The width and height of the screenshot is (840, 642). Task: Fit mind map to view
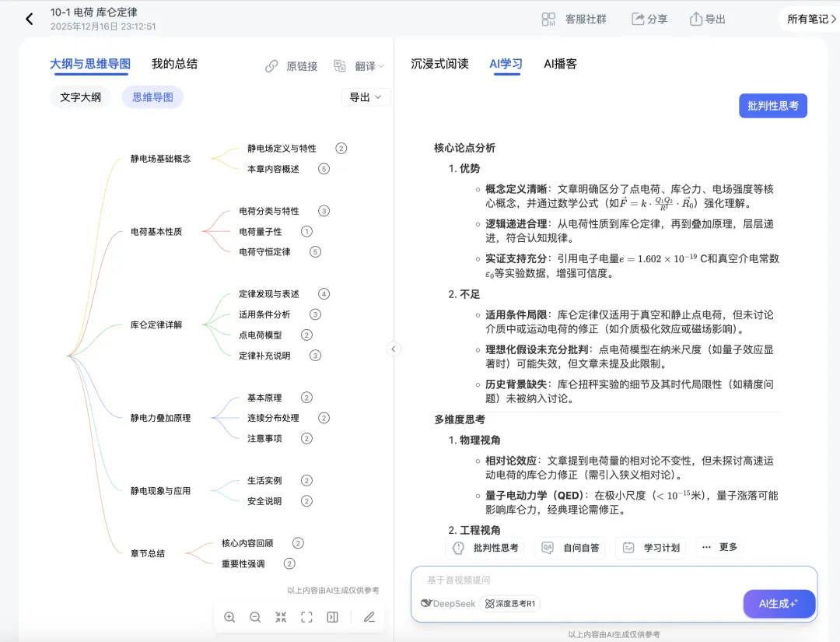pos(282,617)
